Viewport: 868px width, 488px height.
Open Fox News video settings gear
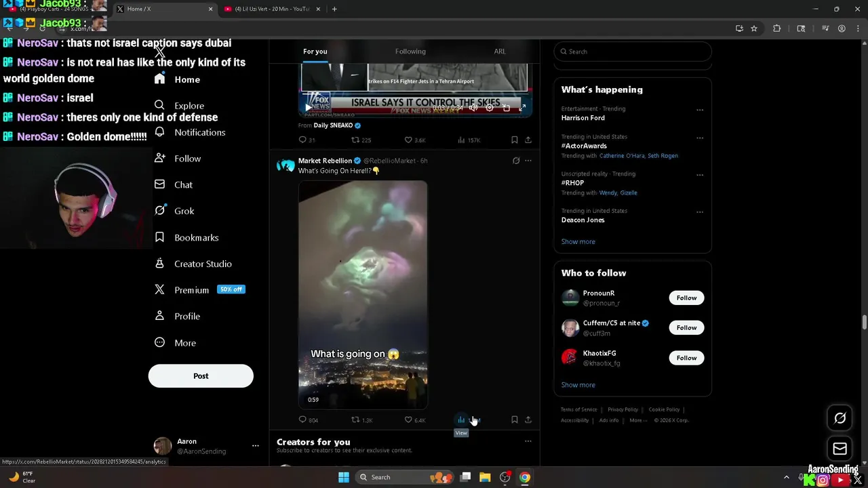490,108
